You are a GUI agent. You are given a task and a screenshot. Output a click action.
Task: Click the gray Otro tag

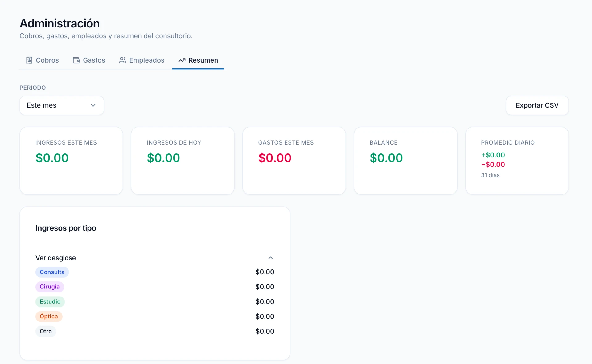point(46,331)
